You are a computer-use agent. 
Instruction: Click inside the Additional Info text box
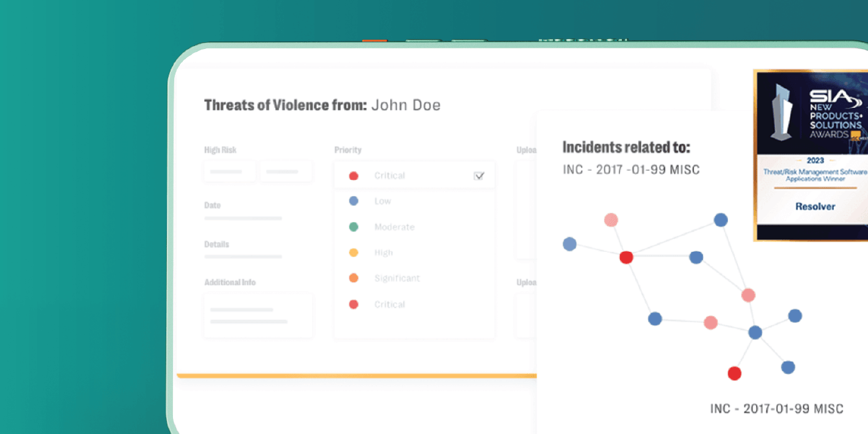click(x=259, y=316)
